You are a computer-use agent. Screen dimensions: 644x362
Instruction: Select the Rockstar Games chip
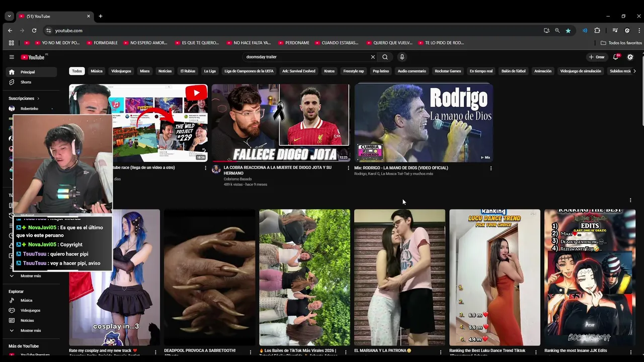448,71
